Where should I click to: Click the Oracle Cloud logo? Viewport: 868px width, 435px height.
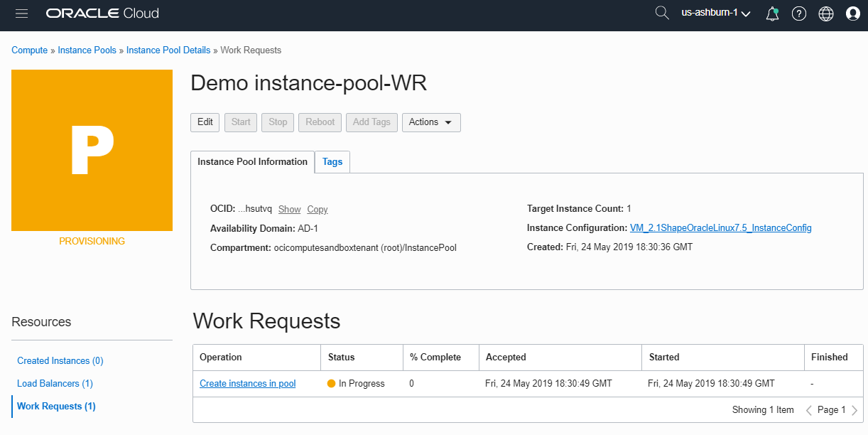(102, 12)
